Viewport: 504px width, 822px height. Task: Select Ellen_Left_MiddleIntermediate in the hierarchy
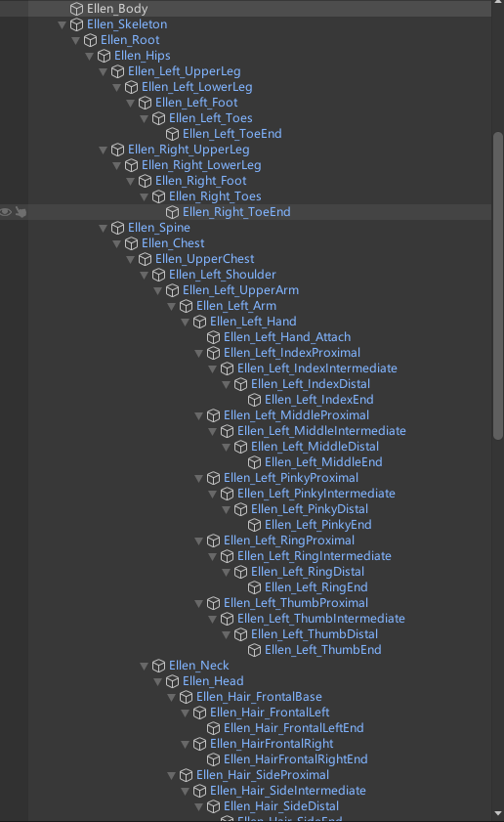(321, 431)
